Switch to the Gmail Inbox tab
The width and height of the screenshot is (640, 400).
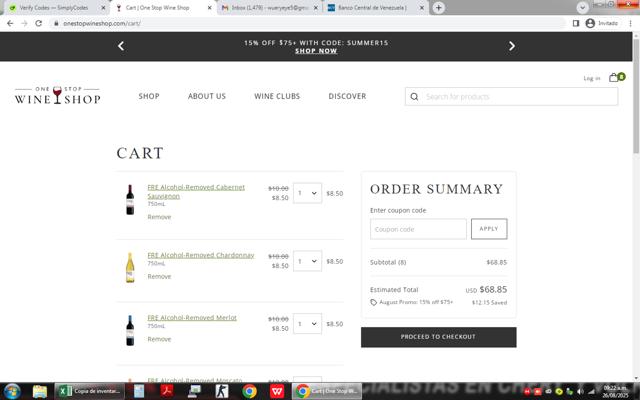pyautogui.click(x=269, y=7)
